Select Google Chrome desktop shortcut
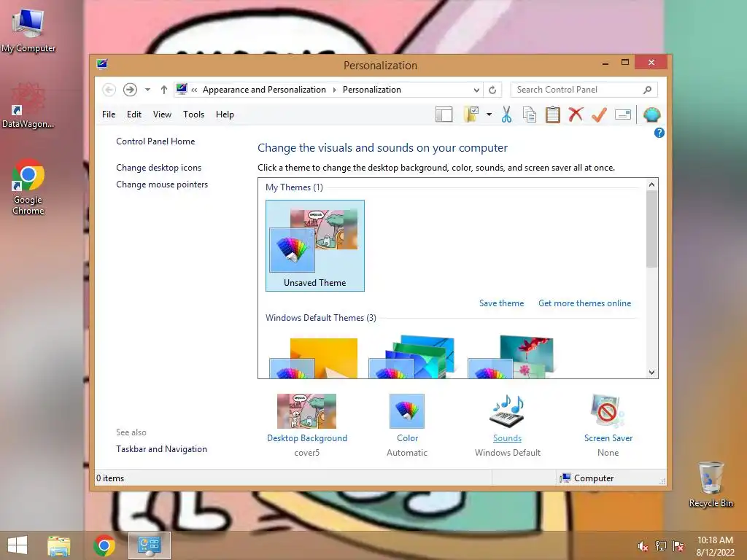Image resolution: width=747 pixels, height=560 pixels. click(x=28, y=187)
